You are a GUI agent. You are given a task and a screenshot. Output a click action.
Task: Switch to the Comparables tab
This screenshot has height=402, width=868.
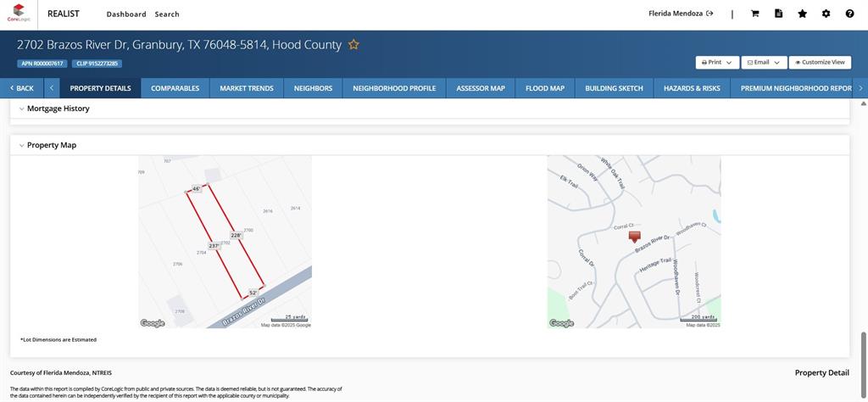tap(175, 88)
